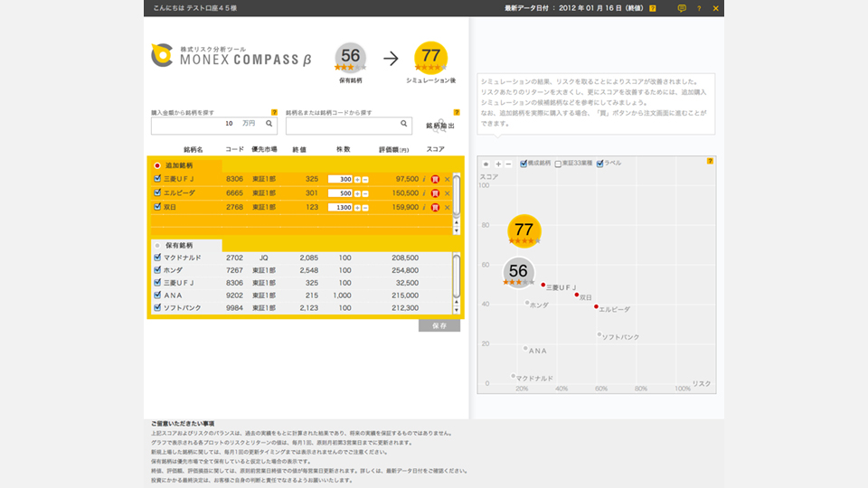868x488 pixels.
Task: Select the 追加銘柄 radio button
Action: click(x=157, y=165)
